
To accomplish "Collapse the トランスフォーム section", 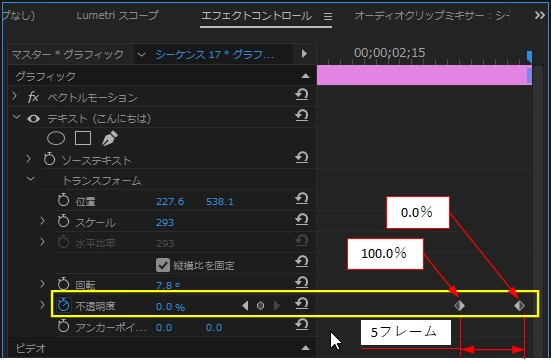I will [x=31, y=179].
